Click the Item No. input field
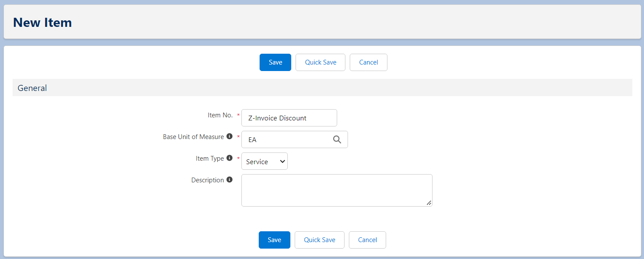Screen dimensions: 644x259 (289, 118)
